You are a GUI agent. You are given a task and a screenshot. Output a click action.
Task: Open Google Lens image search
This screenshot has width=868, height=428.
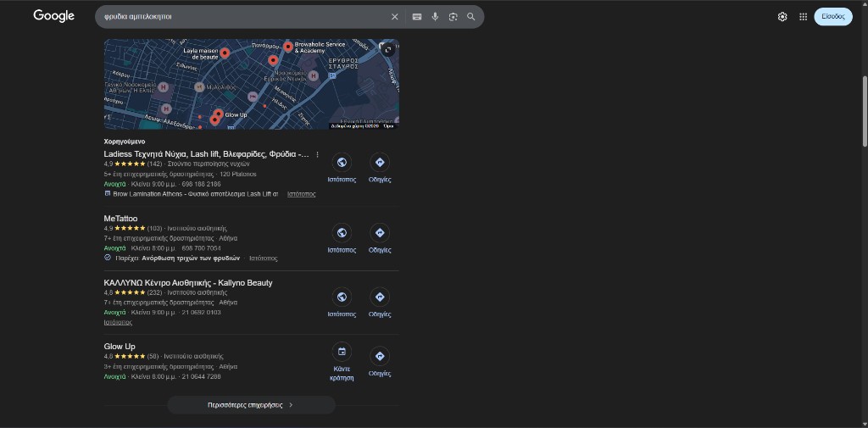[453, 17]
